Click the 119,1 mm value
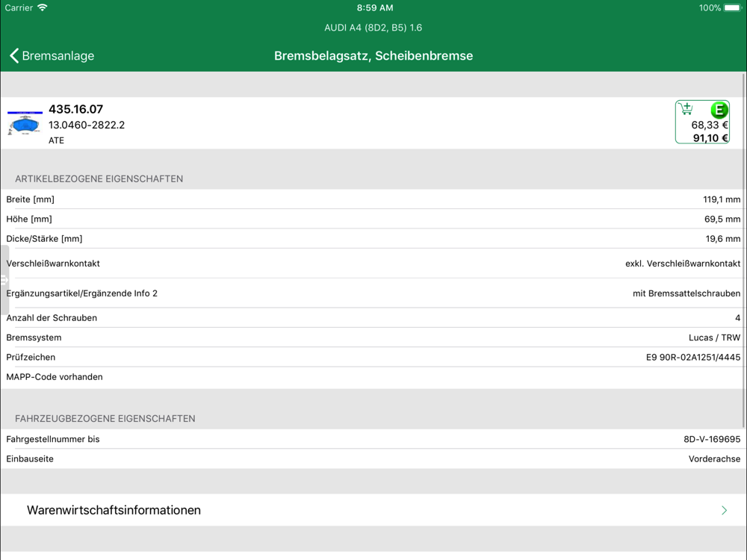This screenshot has width=747, height=560. click(x=722, y=199)
